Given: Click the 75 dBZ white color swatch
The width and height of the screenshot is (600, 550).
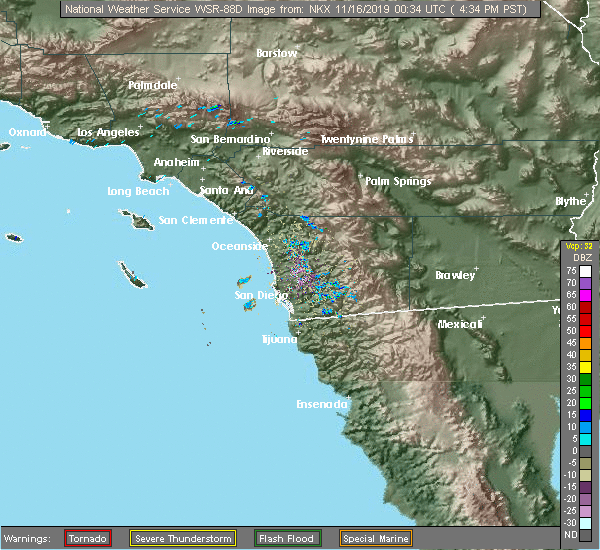Looking at the screenshot, I should [585, 271].
